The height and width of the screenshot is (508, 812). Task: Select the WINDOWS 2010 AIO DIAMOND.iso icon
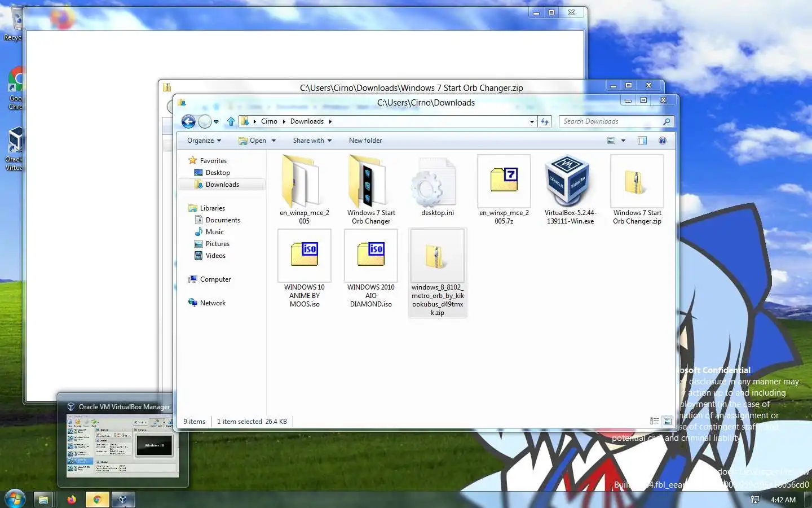[370, 255]
